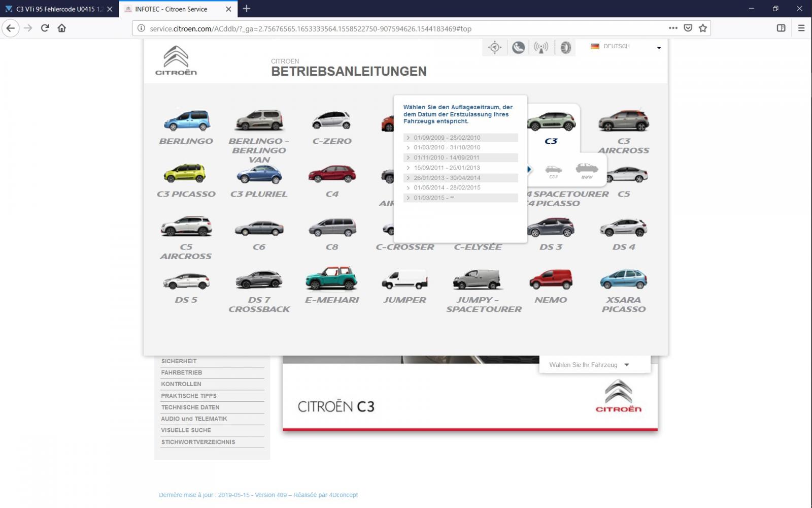Choose the DS 7 Crossback vehicle
The image size is (812, 508).
(x=259, y=280)
